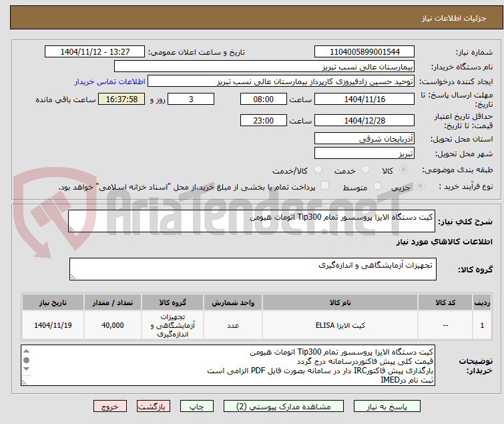Click the city field تبریز
Image resolution: width=504 pixels, height=424 pixels.
point(364,153)
